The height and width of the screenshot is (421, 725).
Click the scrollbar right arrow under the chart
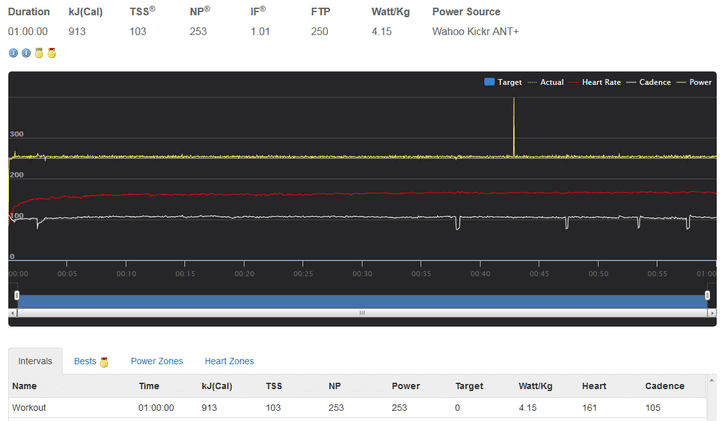click(709, 313)
